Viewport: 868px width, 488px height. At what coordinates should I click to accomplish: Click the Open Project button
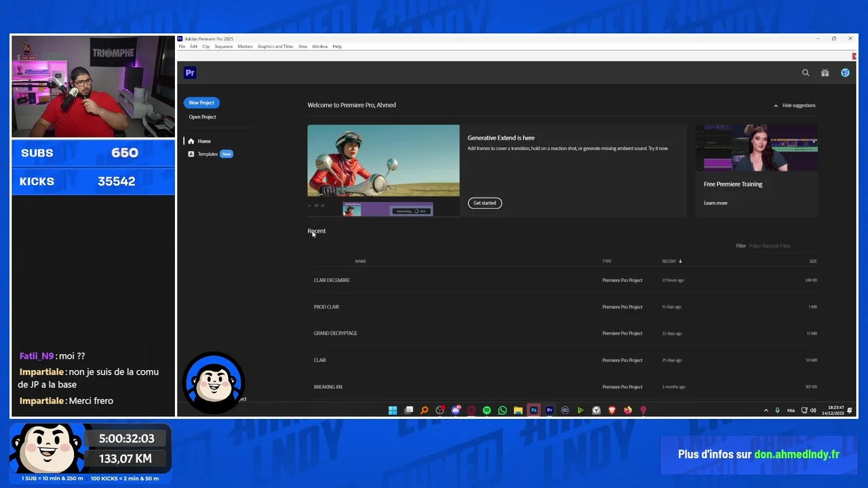(202, 117)
